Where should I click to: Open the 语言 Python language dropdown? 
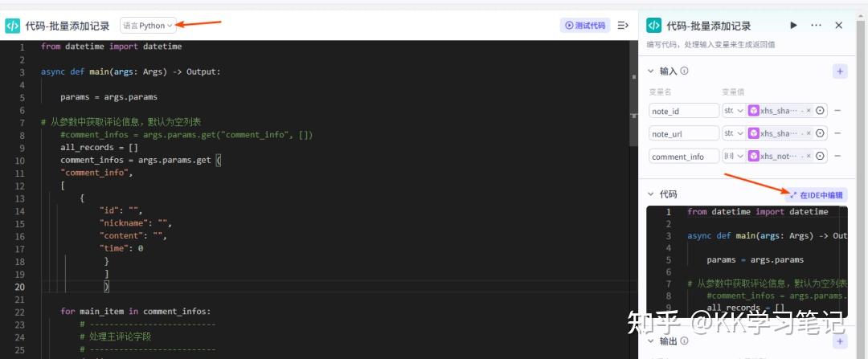(148, 26)
